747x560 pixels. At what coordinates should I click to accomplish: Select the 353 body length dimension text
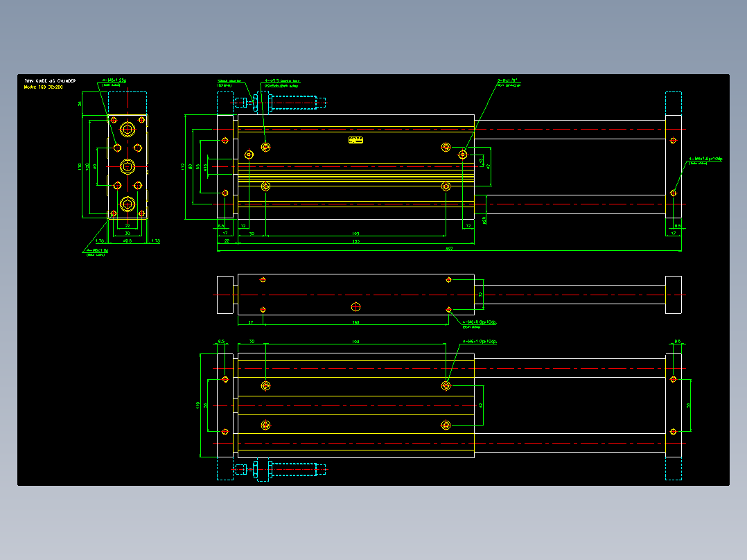pos(355,241)
